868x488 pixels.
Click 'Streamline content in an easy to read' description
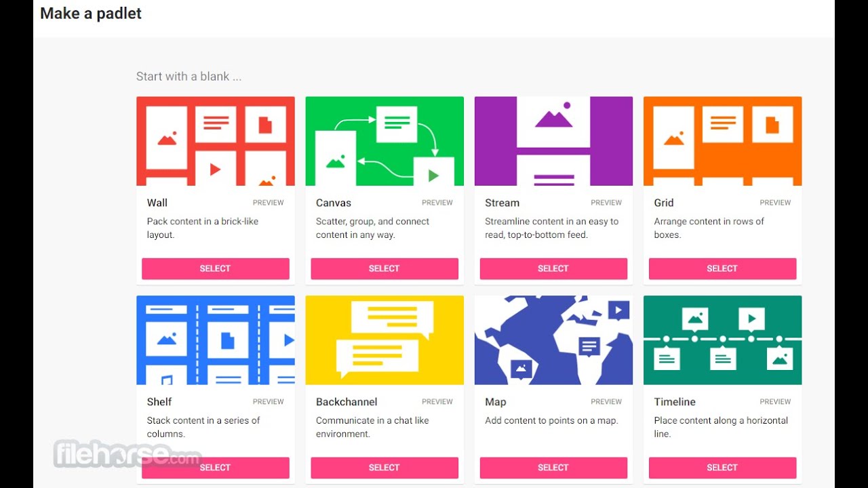click(x=552, y=228)
